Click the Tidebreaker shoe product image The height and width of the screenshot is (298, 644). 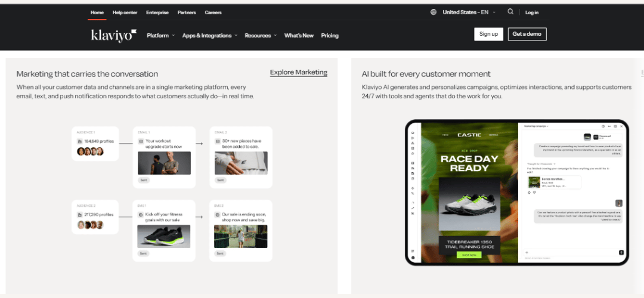point(469,204)
